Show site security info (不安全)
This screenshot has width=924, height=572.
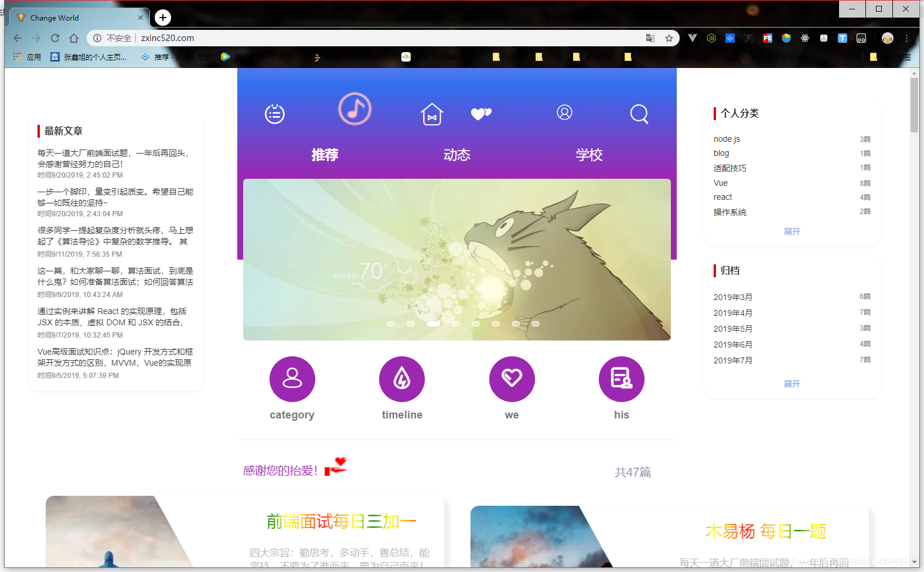[112, 38]
